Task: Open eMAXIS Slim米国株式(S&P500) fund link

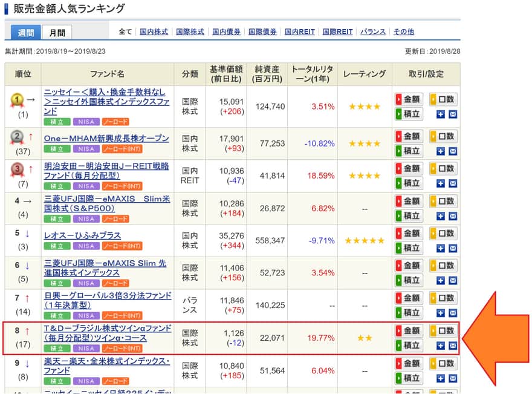Action: coord(107,203)
